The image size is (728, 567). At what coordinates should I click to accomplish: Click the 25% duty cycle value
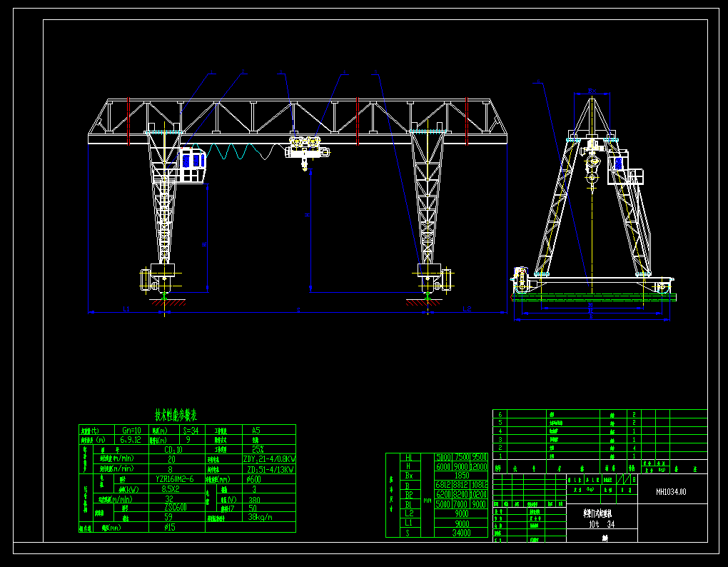[x=258, y=449]
